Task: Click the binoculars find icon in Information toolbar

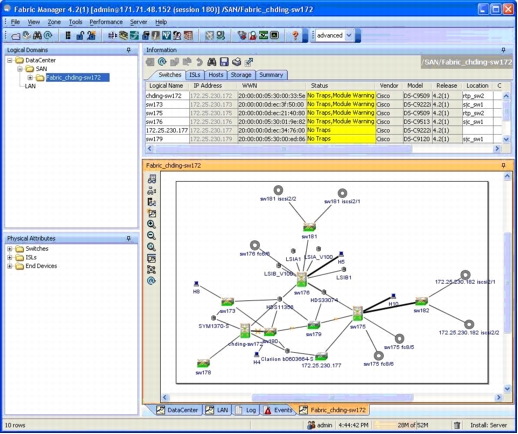Action: point(212,62)
